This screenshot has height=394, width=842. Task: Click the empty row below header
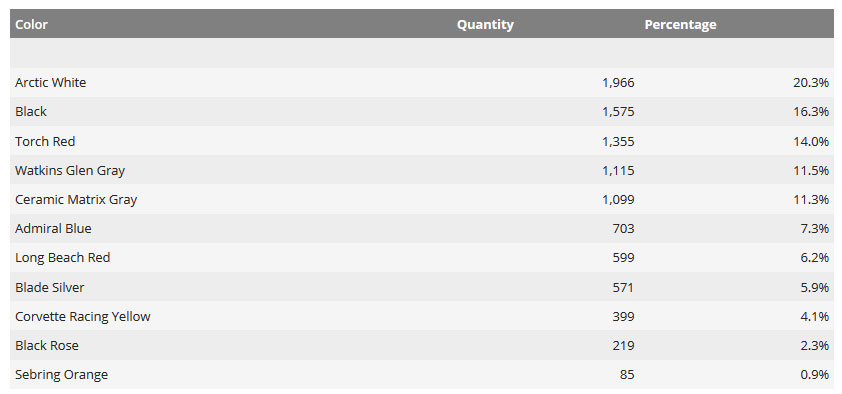click(x=422, y=53)
